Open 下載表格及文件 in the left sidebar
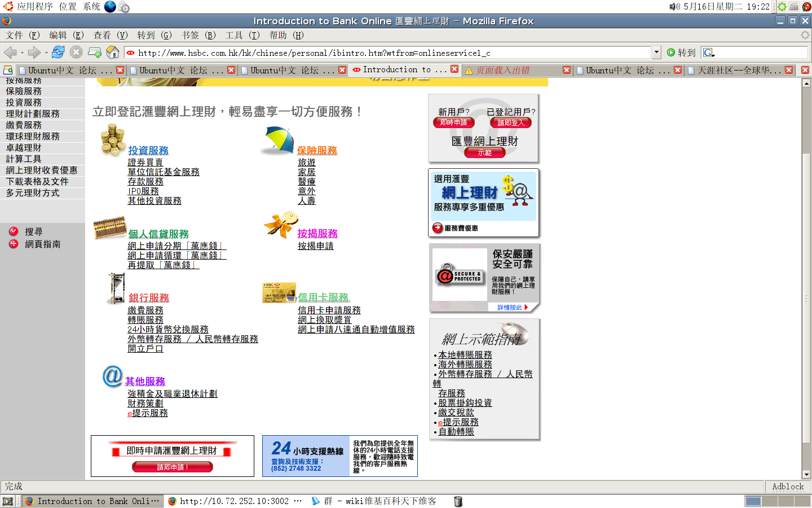Screen dimensions: 812x508 click(37, 181)
